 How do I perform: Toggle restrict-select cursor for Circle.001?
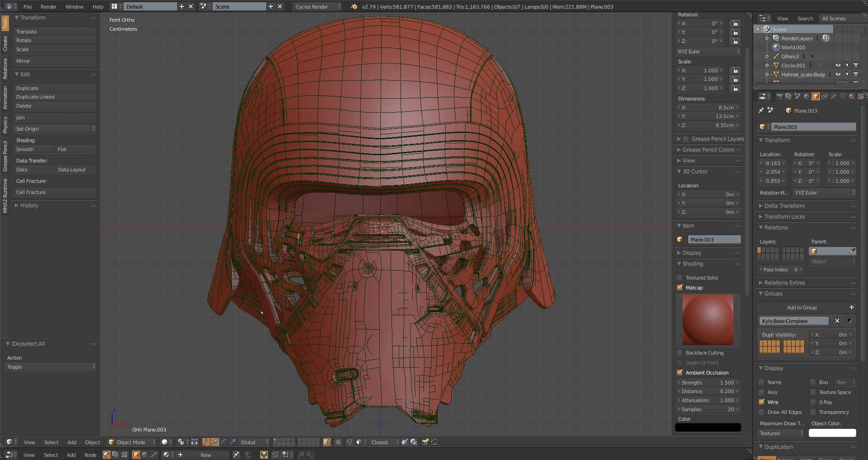pyautogui.click(x=847, y=65)
